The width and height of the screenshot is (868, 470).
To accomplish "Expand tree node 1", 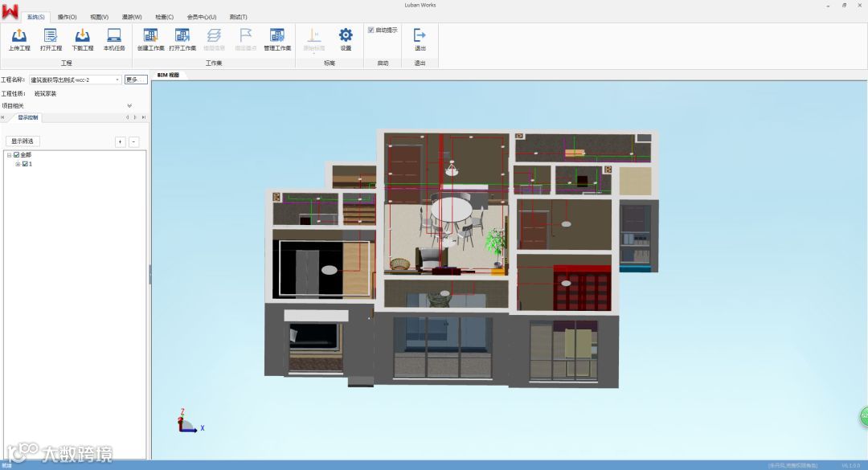I will tap(18, 164).
